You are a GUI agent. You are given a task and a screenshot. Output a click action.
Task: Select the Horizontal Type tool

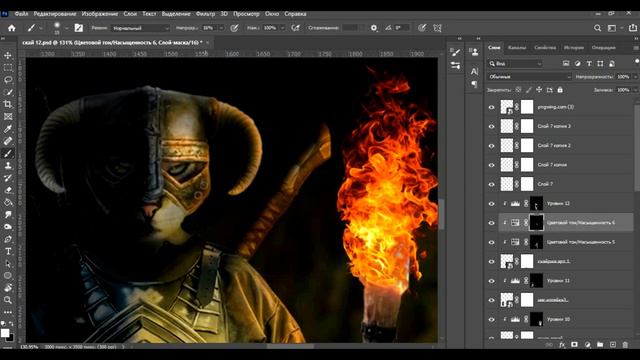[x=8, y=251]
